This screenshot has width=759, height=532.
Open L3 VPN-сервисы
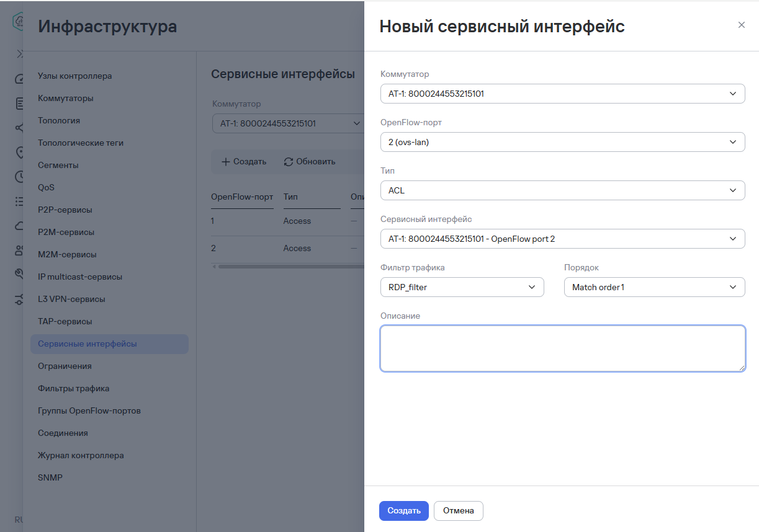coord(71,299)
